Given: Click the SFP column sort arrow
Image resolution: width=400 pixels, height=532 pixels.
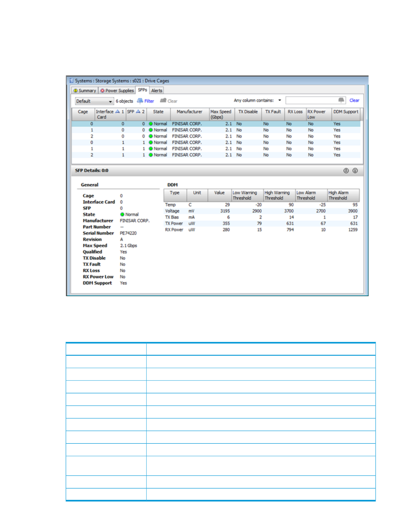Looking at the screenshot, I should point(138,111).
